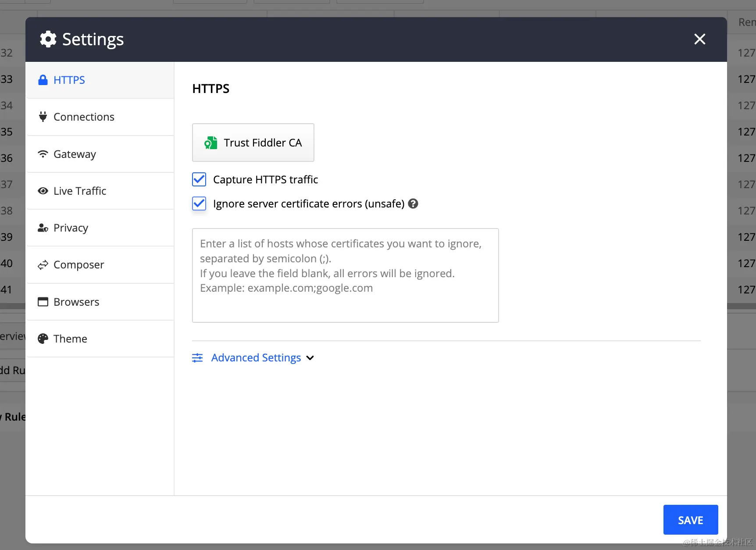Click the Composer arrows icon
756x550 pixels.
point(43,265)
